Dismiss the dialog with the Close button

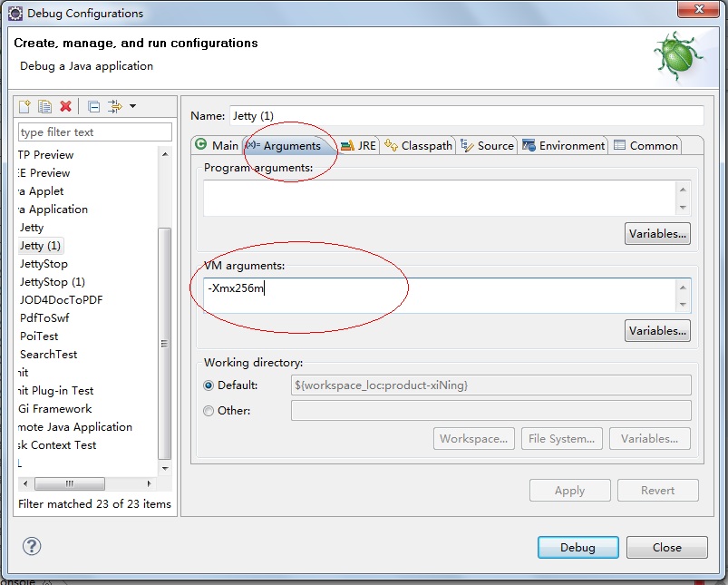[667, 548]
